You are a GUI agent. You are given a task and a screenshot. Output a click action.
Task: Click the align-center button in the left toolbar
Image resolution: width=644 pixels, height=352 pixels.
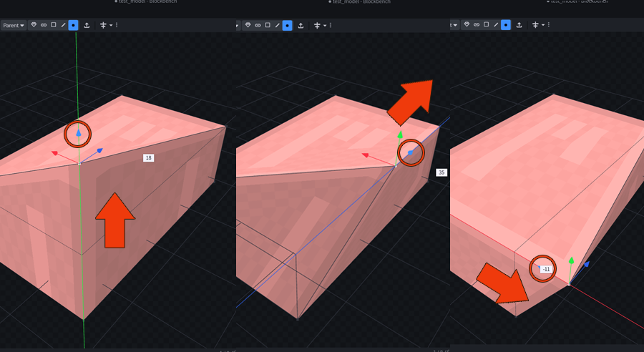pos(103,25)
